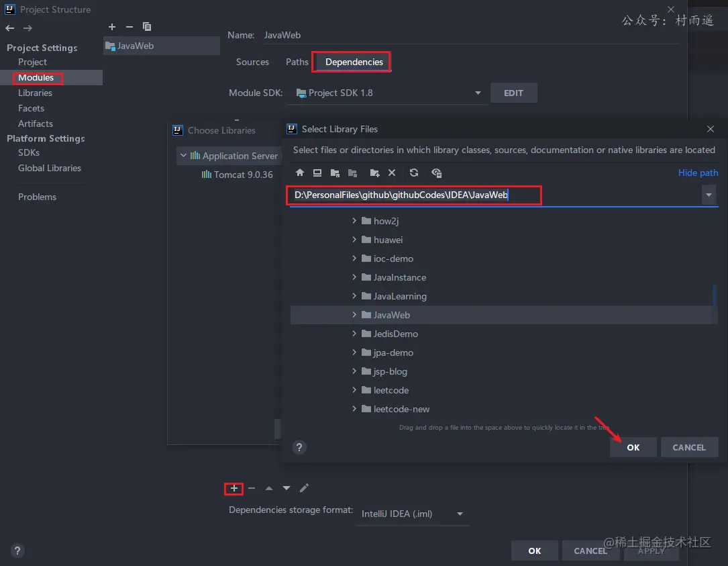Expand the JavaWeb folder node
The image size is (728, 566).
[354, 315]
